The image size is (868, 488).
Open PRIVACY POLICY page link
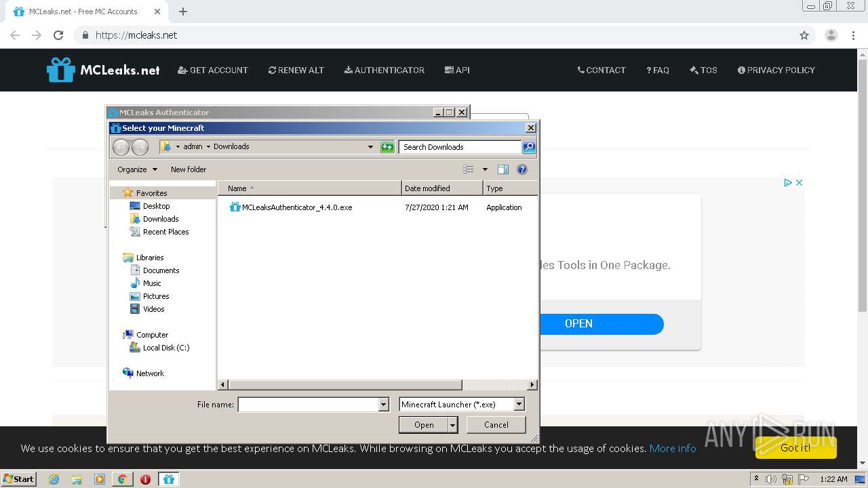[x=776, y=70]
